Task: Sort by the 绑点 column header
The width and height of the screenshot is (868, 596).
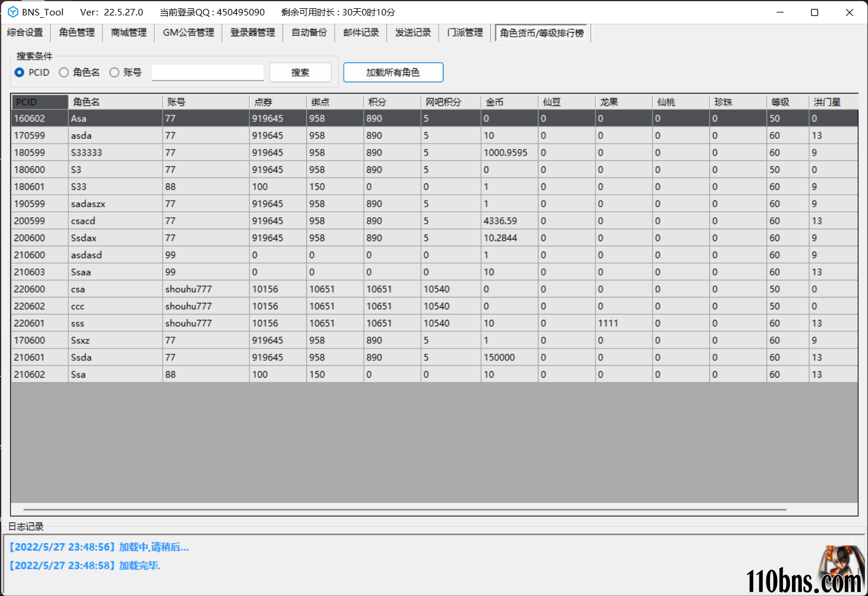Action: [335, 102]
